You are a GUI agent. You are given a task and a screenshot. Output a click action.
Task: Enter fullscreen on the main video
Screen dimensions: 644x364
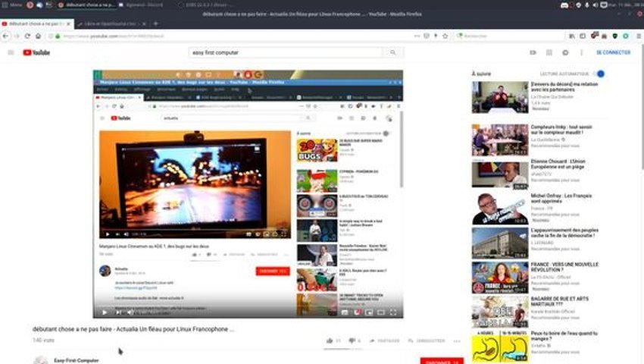[393, 312]
